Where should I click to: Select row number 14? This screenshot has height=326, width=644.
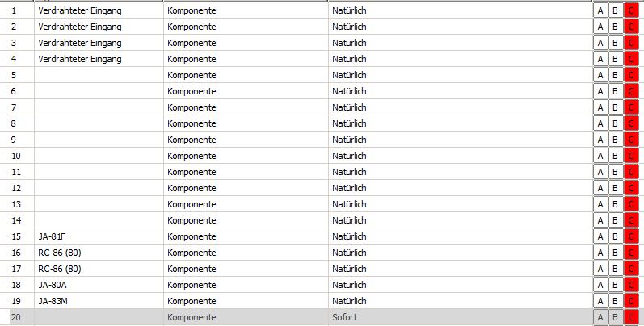click(x=16, y=220)
